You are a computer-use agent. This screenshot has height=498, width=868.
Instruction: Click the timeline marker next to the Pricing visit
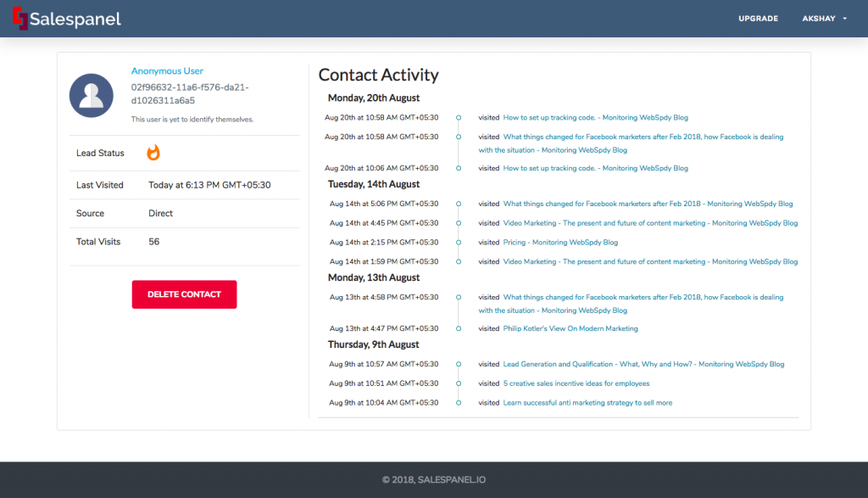click(x=458, y=242)
